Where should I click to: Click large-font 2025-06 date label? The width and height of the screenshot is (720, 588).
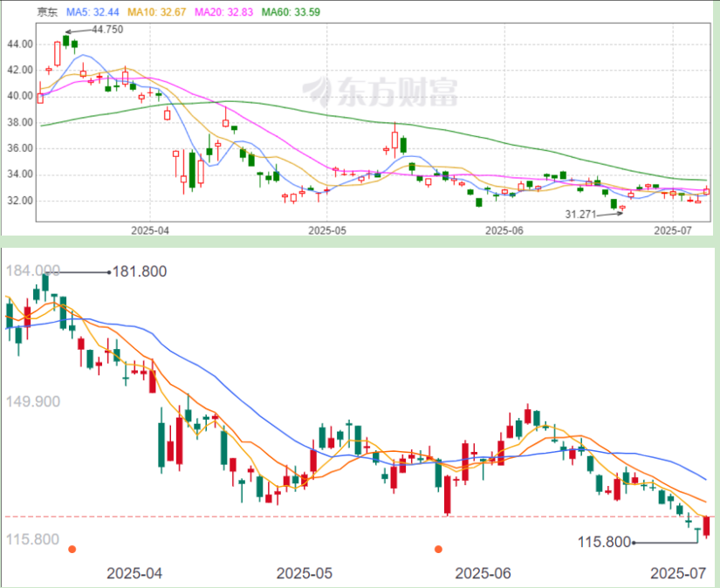click(483, 573)
